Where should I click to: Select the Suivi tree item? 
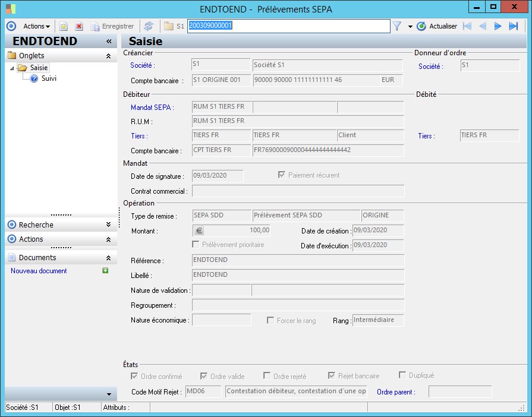click(49, 78)
